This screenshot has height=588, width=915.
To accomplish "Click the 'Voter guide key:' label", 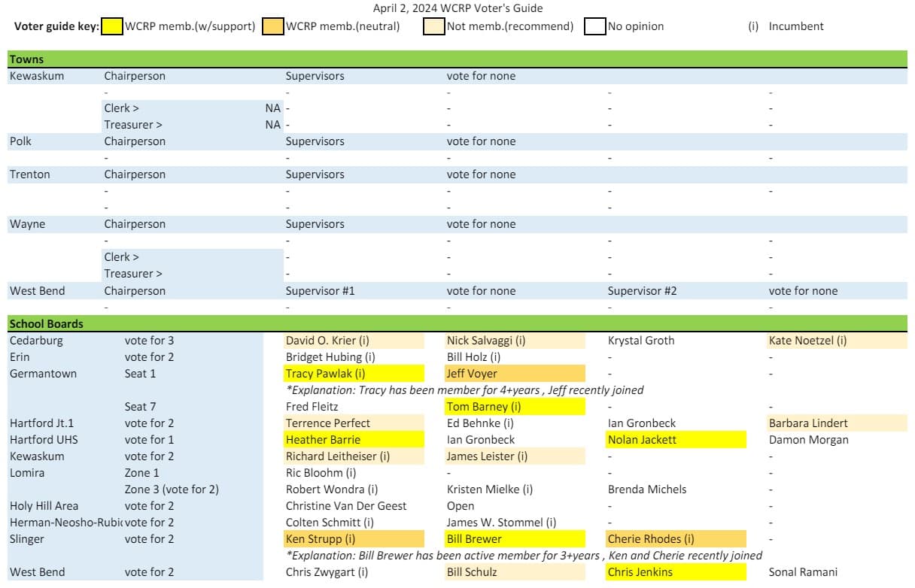I will [x=56, y=26].
